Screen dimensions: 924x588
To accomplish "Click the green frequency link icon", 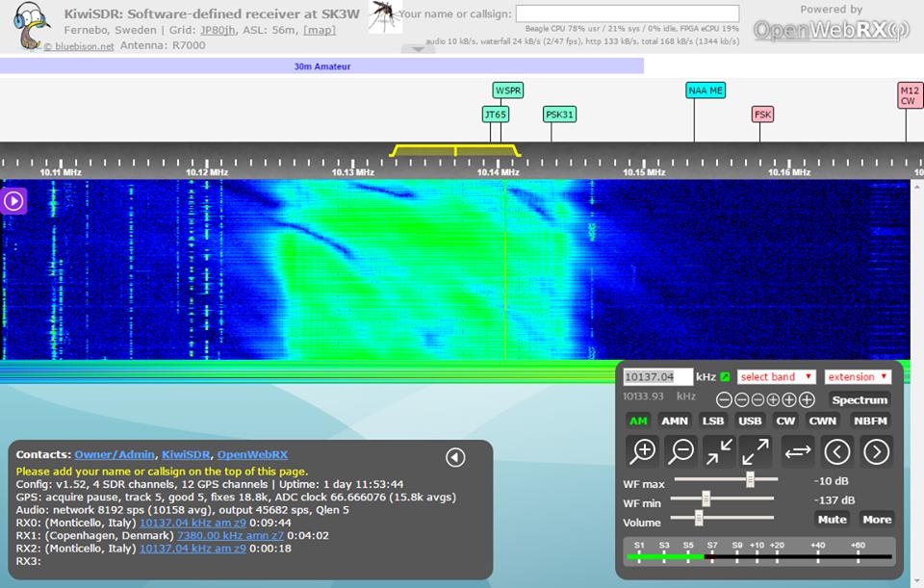I will pos(725,376).
